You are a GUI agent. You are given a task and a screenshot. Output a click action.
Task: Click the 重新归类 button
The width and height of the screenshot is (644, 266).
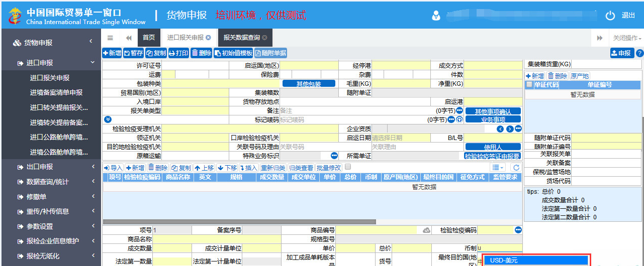point(273,168)
